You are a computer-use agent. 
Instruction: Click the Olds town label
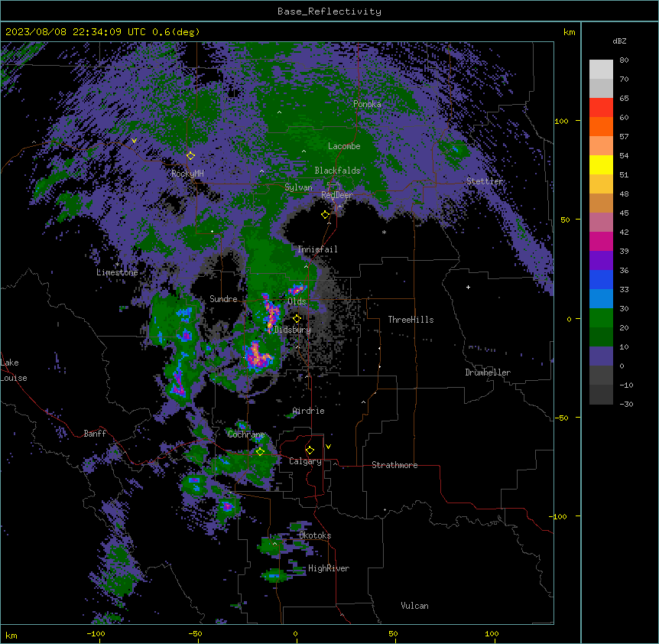click(297, 301)
